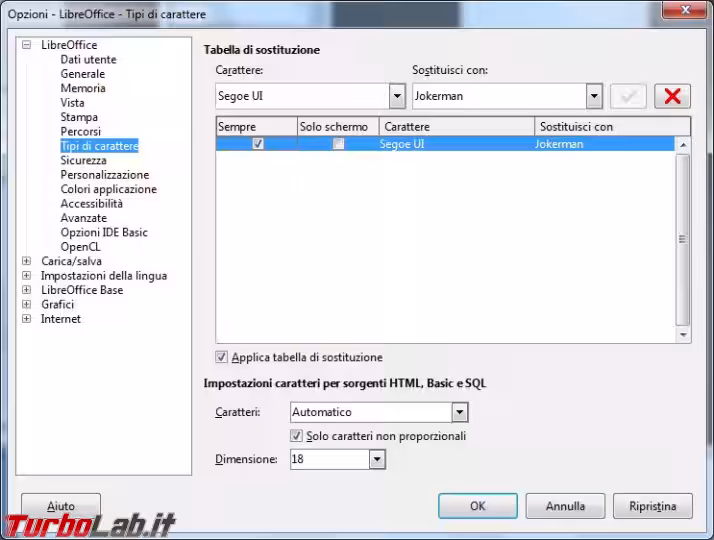Click the Annulla button

click(x=565, y=506)
